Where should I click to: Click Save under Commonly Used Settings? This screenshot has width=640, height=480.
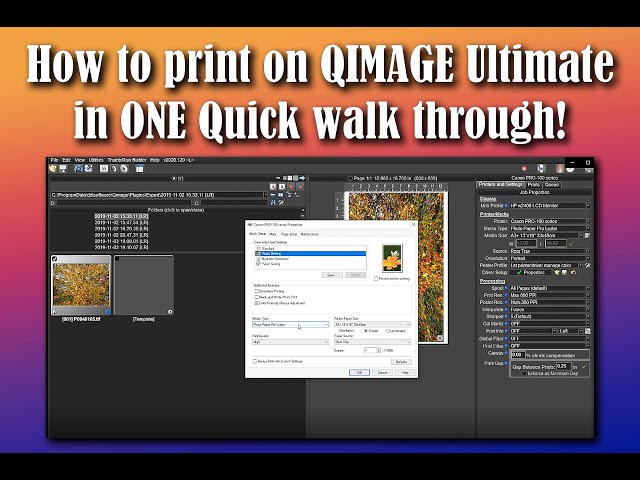pos(331,275)
